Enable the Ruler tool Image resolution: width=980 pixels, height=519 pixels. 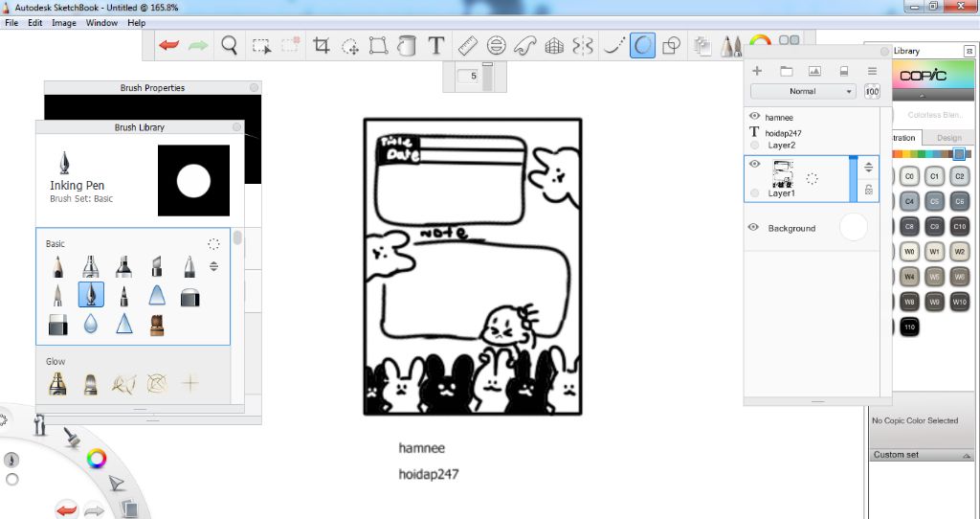[467, 46]
